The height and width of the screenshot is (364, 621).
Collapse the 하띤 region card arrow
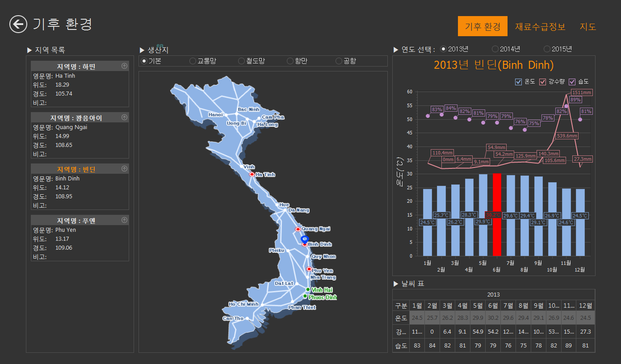point(124,66)
